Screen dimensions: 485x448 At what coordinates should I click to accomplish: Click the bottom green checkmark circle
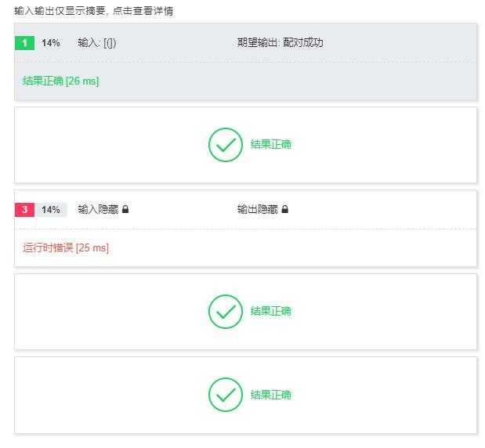[x=226, y=395]
